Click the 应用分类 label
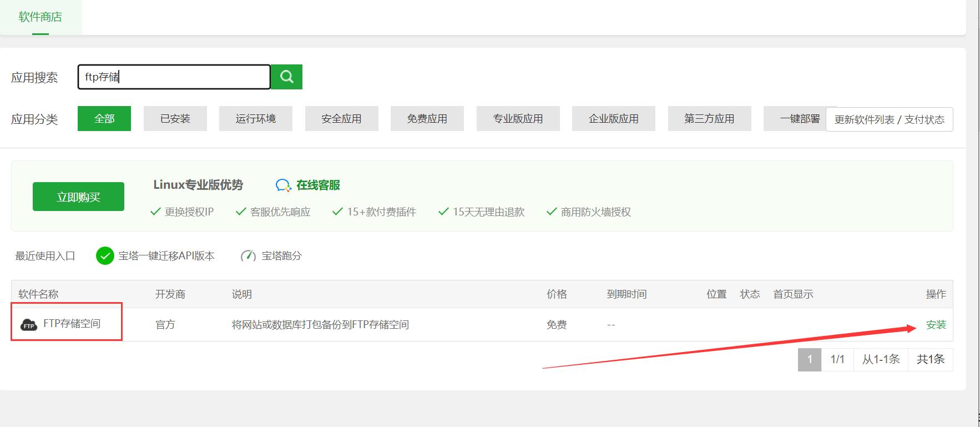The width and height of the screenshot is (980, 427). (34, 119)
